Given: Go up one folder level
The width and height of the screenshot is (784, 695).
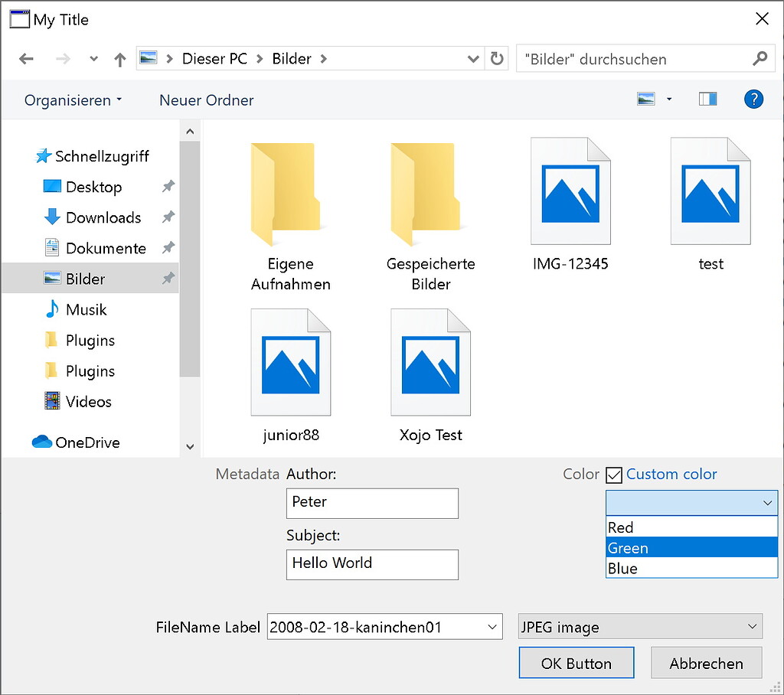Looking at the screenshot, I should 119,58.
